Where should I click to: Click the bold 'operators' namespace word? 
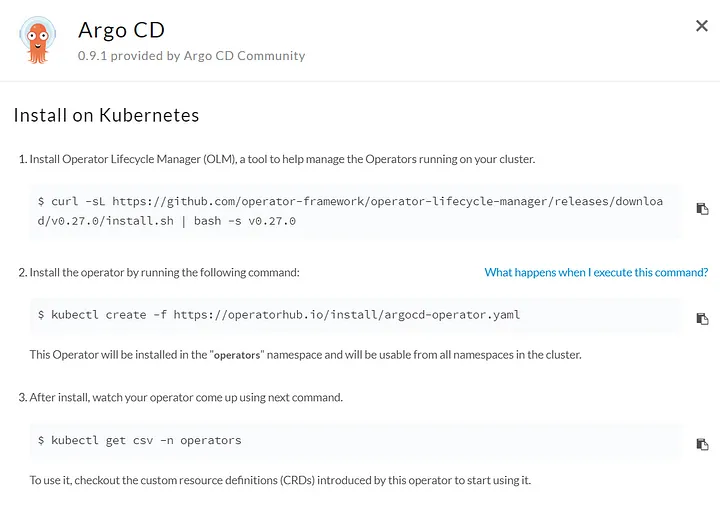point(237,355)
